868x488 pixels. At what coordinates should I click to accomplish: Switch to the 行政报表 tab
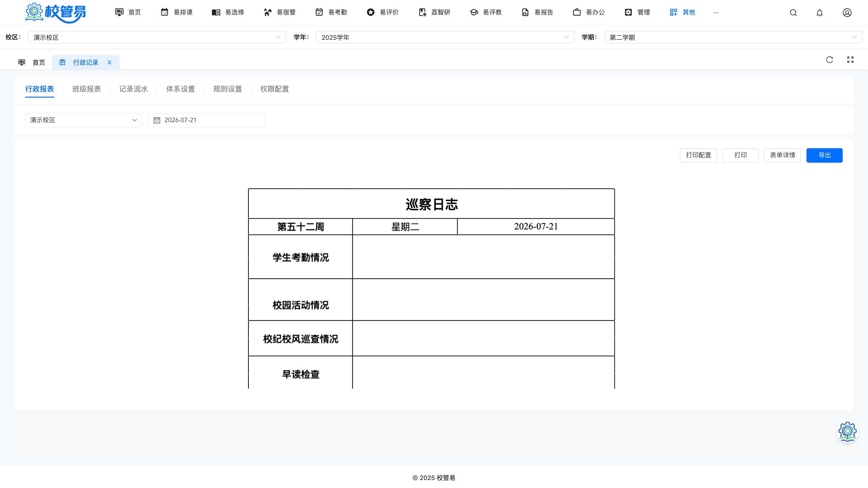(x=39, y=89)
